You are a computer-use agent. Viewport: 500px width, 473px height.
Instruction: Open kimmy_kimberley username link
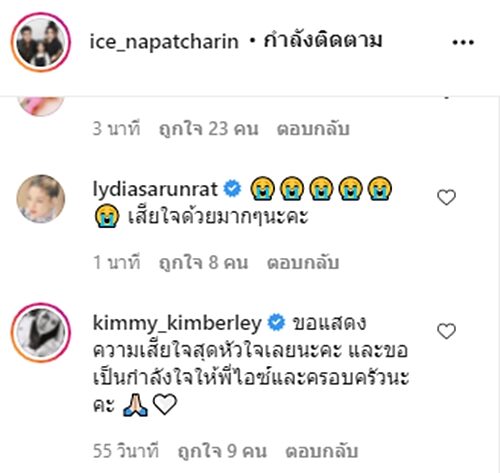click(x=177, y=323)
